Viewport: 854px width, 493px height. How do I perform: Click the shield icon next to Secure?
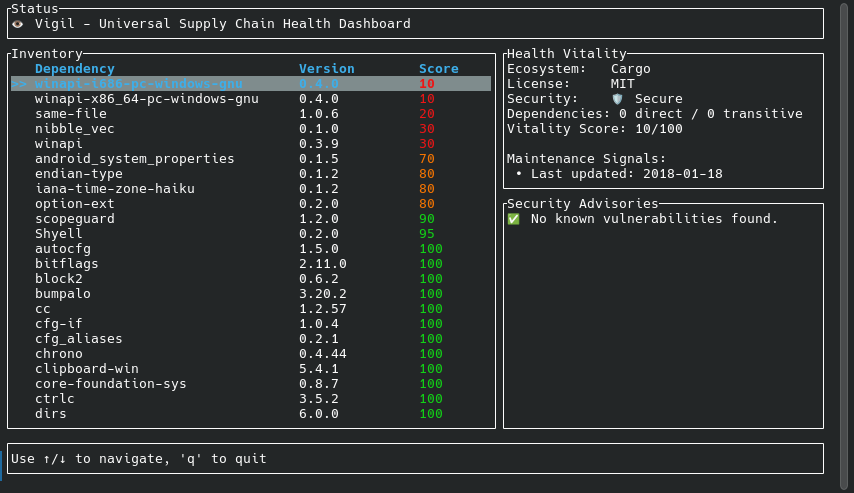(617, 99)
